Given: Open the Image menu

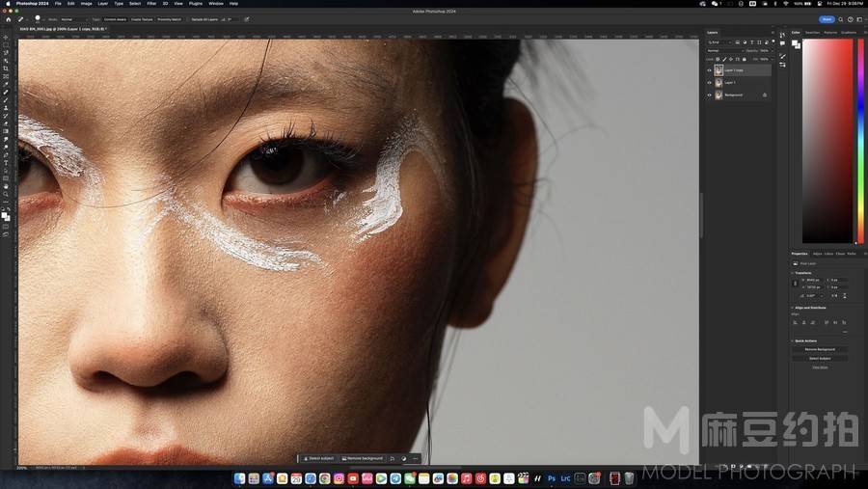Looking at the screenshot, I should click(x=87, y=3).
